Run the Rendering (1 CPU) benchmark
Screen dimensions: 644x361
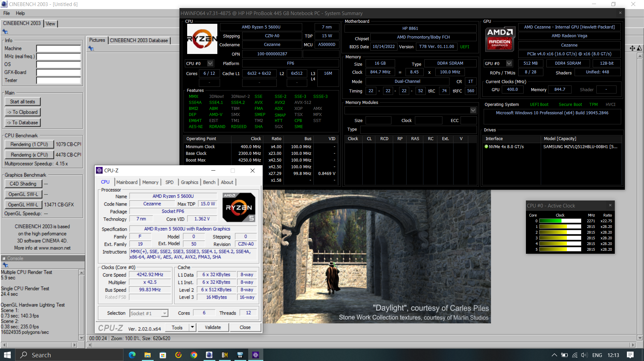[29, 144]
